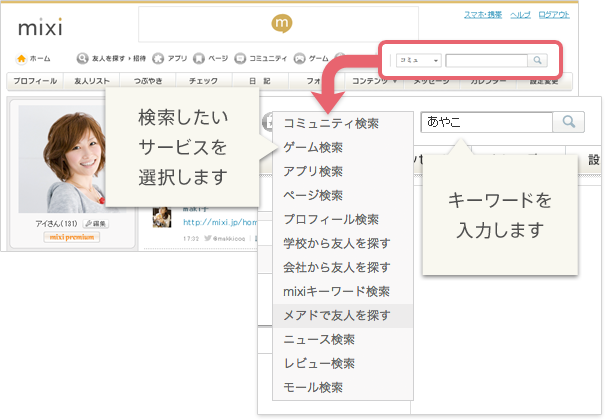Click the スマホ・携帯 link
Screen dimensions: 605x420
(483, 15)
